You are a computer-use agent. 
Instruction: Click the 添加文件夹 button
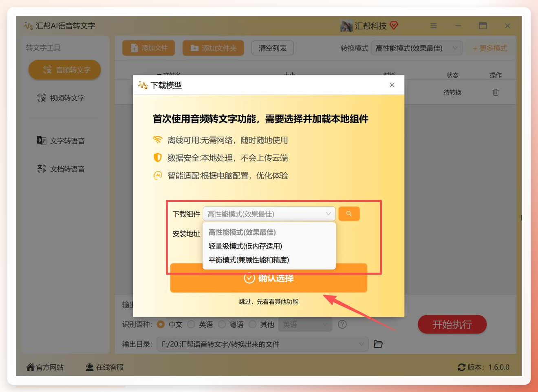(213, 48)
